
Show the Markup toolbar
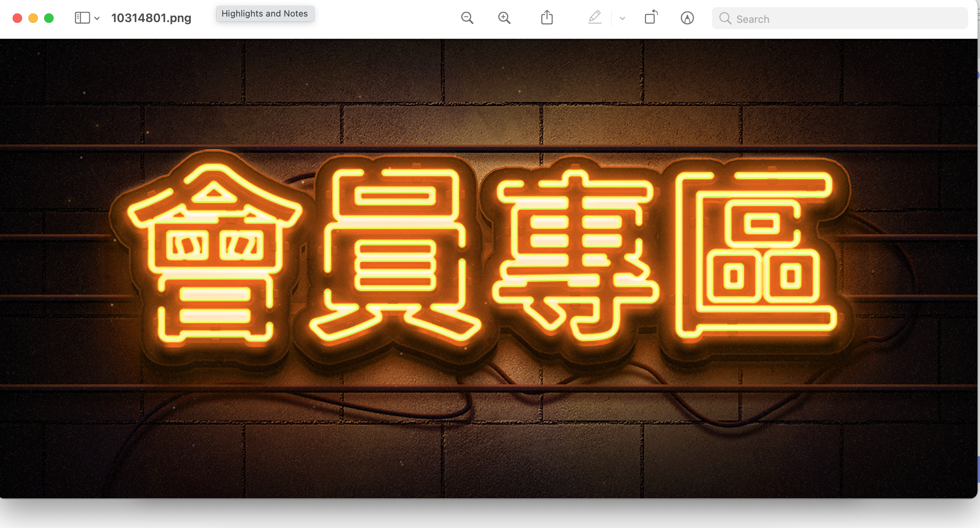click(687, 18)
